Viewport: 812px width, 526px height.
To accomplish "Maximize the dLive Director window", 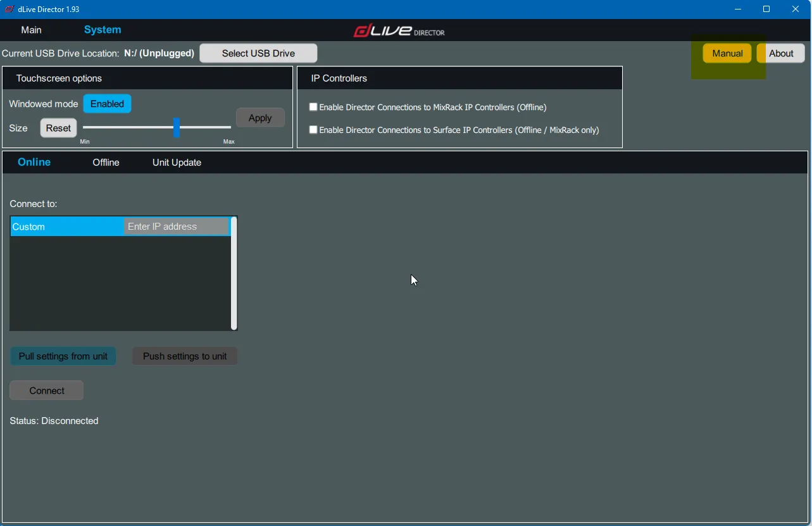I will click(766, 9).
